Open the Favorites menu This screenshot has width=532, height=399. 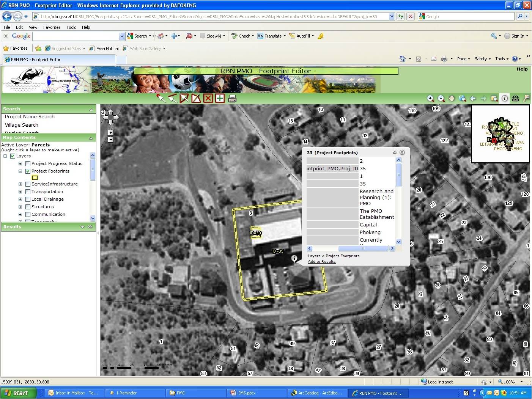coord(52,27)
